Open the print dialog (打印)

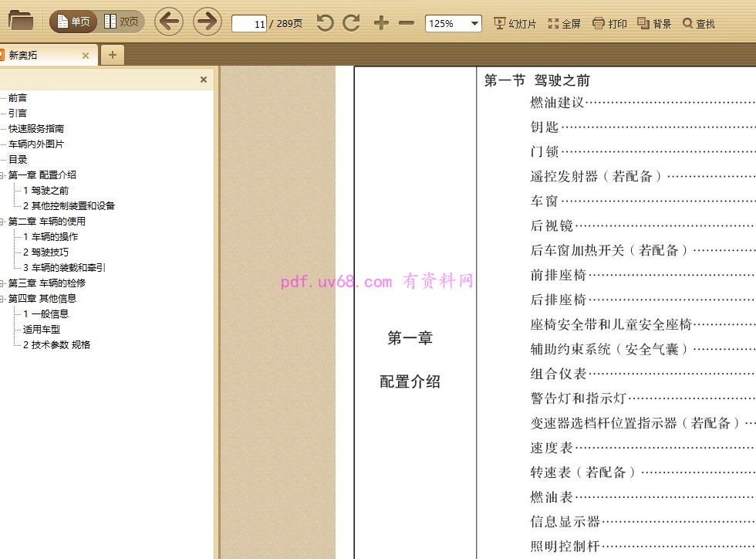pos(609,24)
